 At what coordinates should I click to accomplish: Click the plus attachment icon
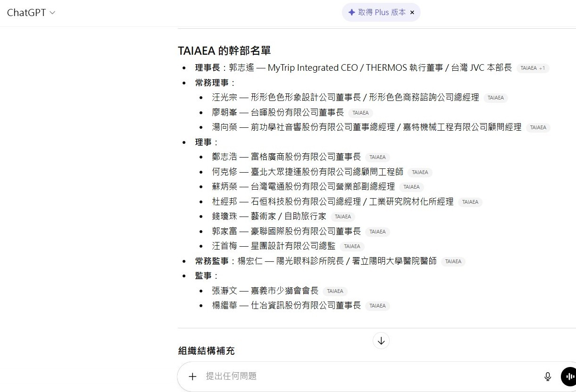coord(192,376)
